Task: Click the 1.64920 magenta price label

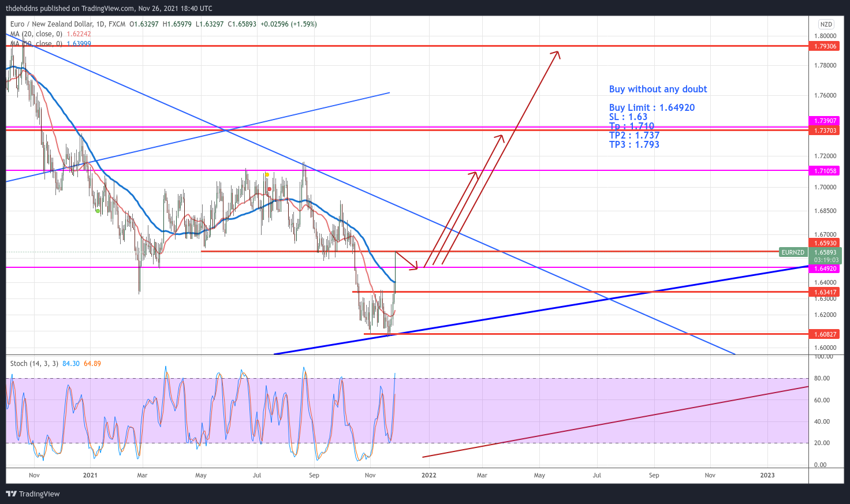Action: pyautogui.click(x=826, y=268)
